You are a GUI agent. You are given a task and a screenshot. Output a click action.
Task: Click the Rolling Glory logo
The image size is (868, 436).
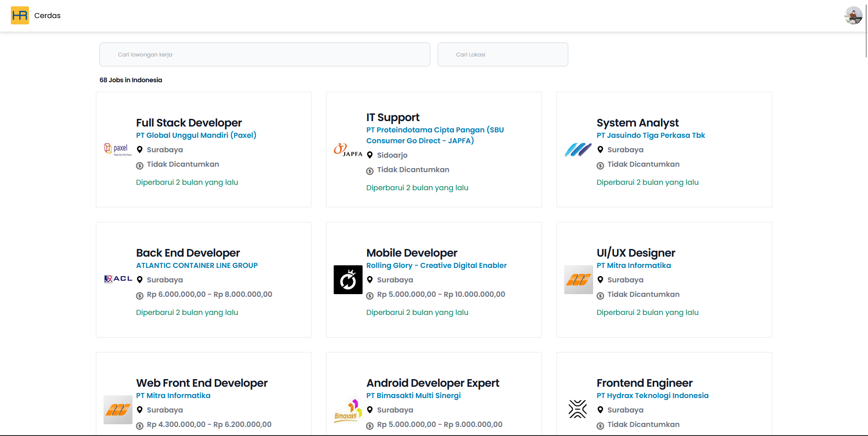(348, 280)
